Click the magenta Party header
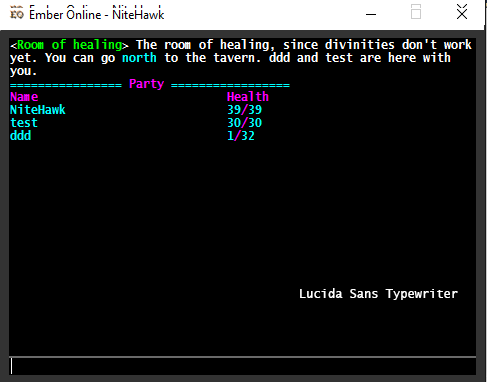Viewport: 487px width, 382px height. 146,84
